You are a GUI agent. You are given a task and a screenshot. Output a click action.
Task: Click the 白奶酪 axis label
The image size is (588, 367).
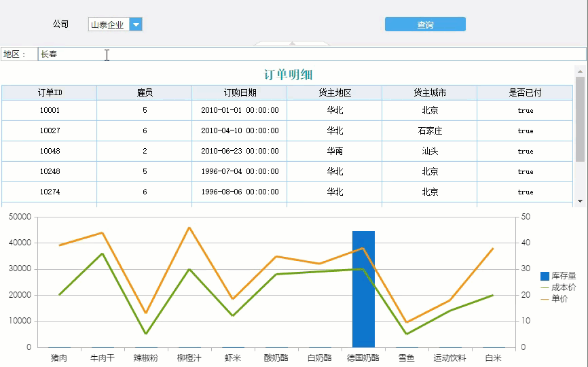[320, 358]
